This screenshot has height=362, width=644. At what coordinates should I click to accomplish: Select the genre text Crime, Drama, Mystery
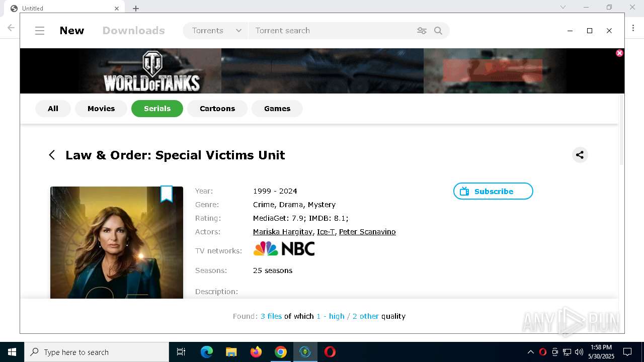coord(294,205)
